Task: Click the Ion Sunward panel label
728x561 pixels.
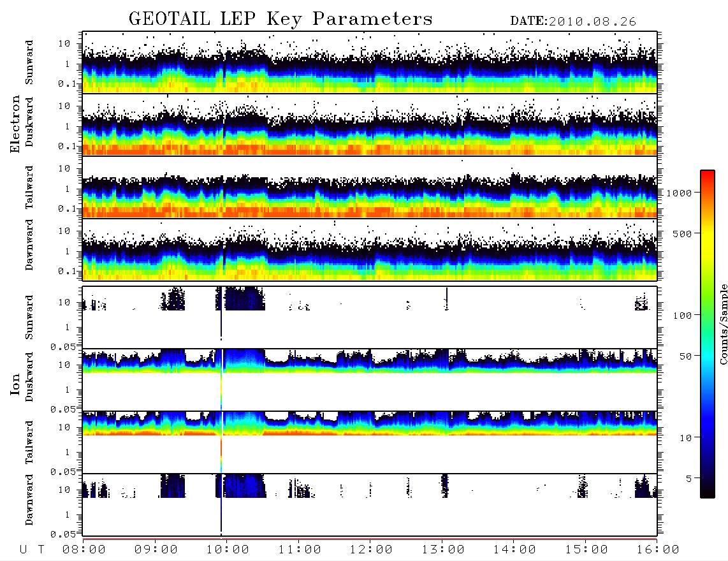Action: tap(29, 317)
